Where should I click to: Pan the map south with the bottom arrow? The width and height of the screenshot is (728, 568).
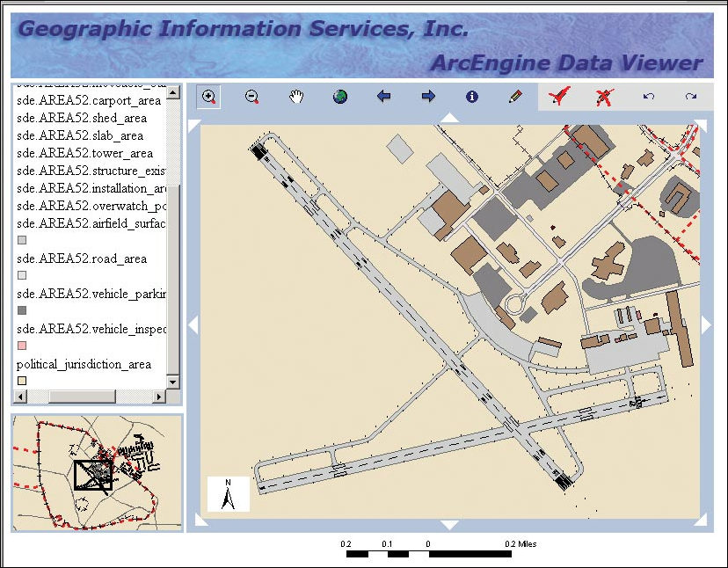tap(449, 525)
